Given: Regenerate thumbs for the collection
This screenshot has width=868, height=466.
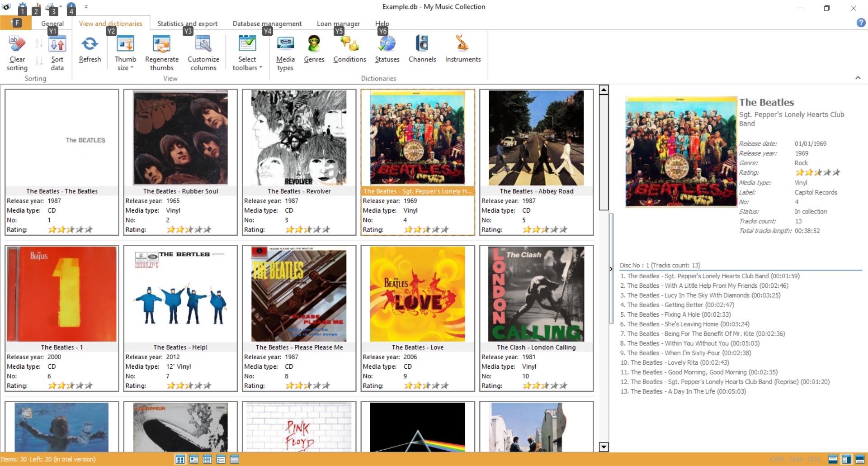Looking at the screenshot, I should tap(162, 53).
